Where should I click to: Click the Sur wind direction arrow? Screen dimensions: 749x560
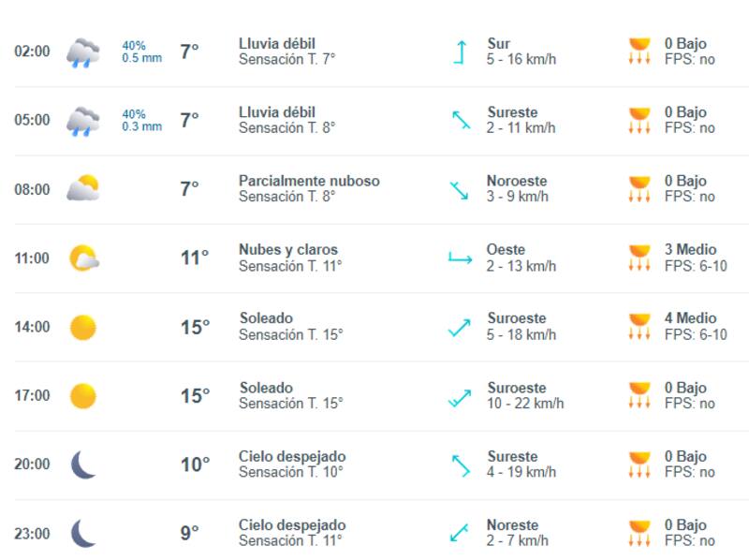460,52
